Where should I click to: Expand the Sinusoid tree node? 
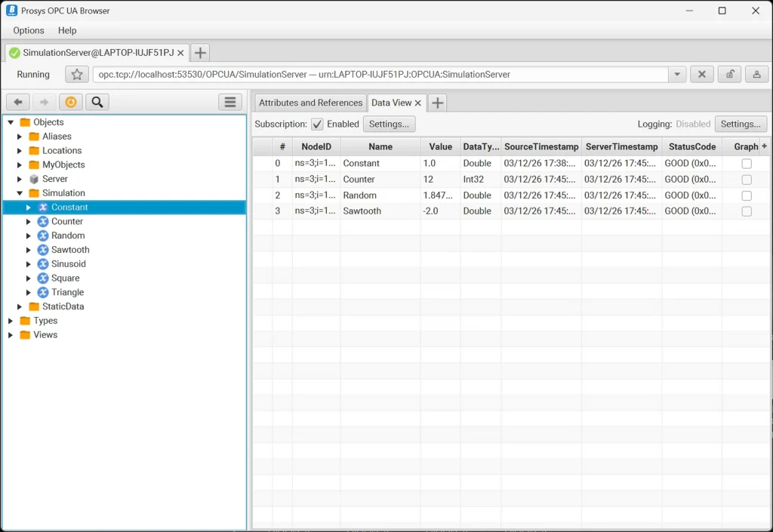coord(29,264)
